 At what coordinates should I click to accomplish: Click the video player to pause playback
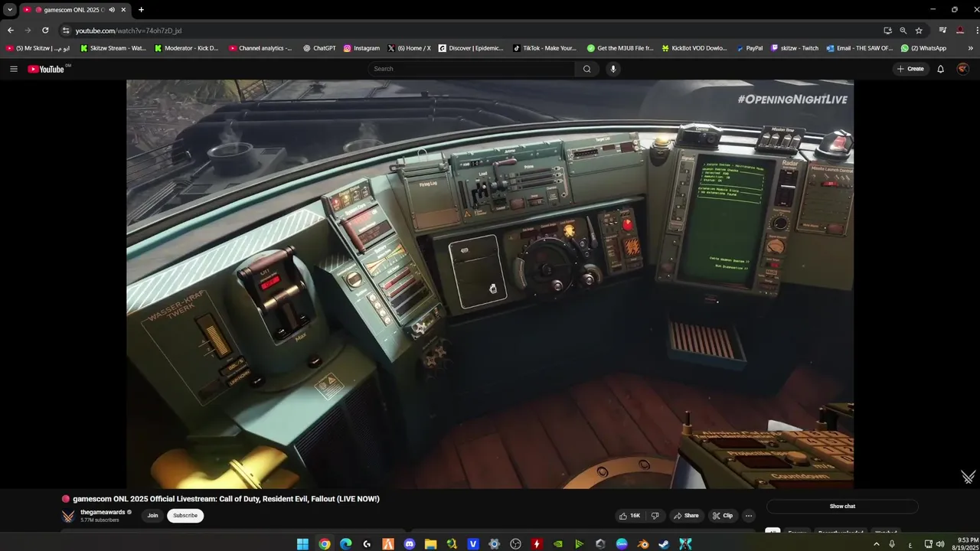coord(490,284)
